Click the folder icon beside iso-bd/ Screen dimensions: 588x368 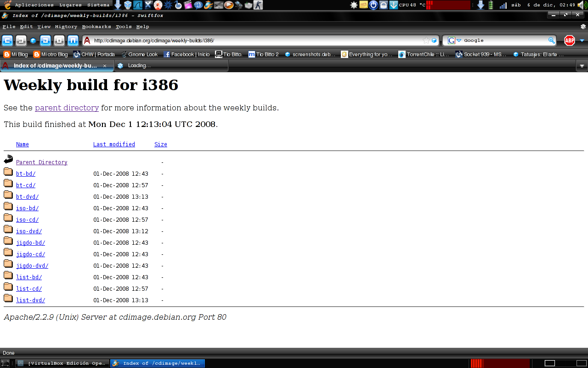[8, 206]
